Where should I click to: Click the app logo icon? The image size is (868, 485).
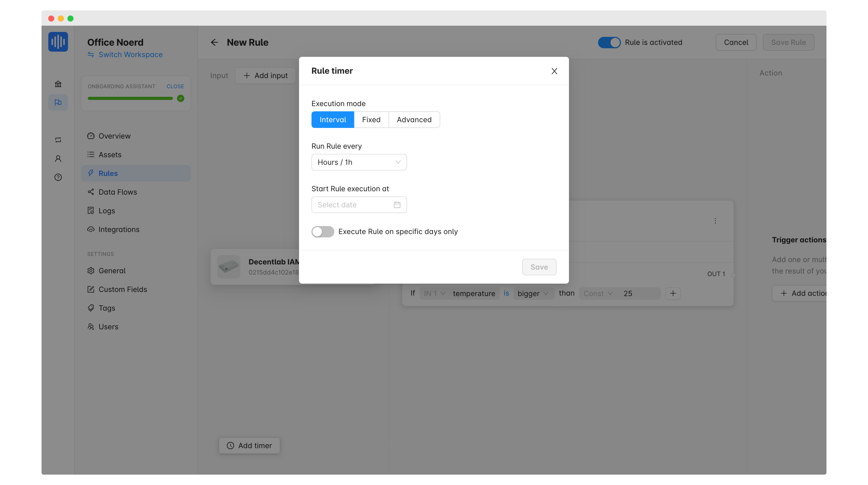coord(58,42)
